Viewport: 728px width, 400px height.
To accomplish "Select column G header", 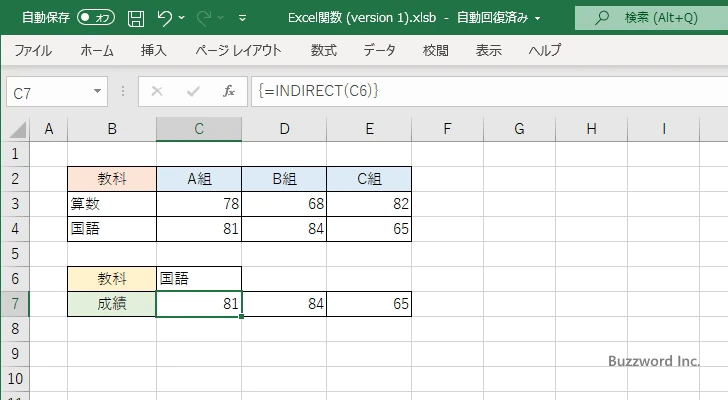I will pyautogui.click(x=519, y=129).
